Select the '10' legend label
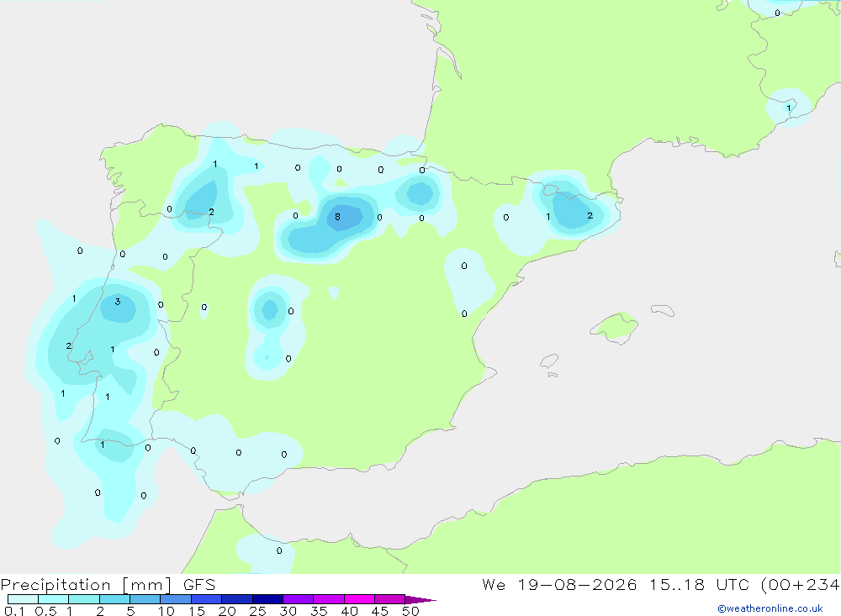The width and height of the screenshot is (841, 616). click(x=166, y=611)
